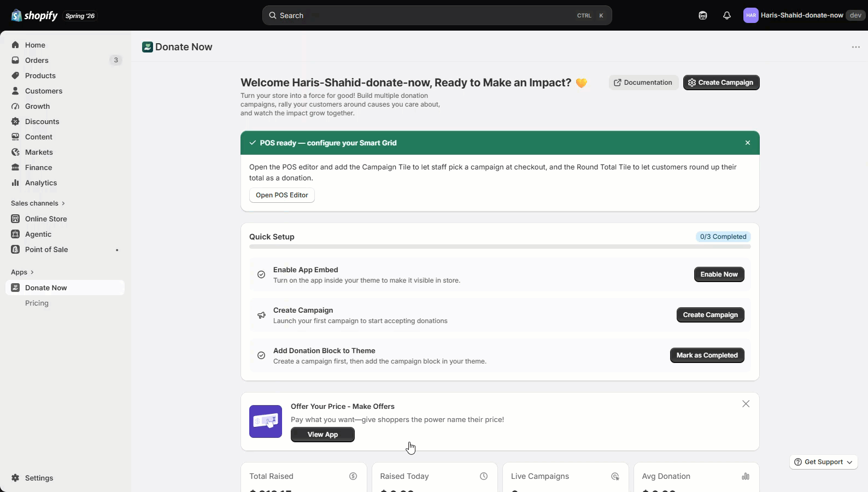The height and width of the screenshot is (492, 868).
Task: Click the Shopify logo in the top bar
Action: [34, 15]
